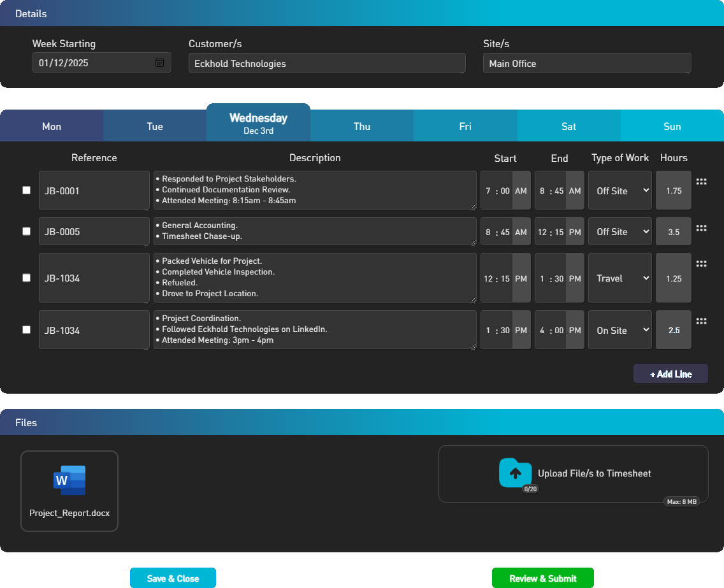Viewport: 724px width, 588px height.
Task: Select the Mon day tab
Action: (51, 125)
